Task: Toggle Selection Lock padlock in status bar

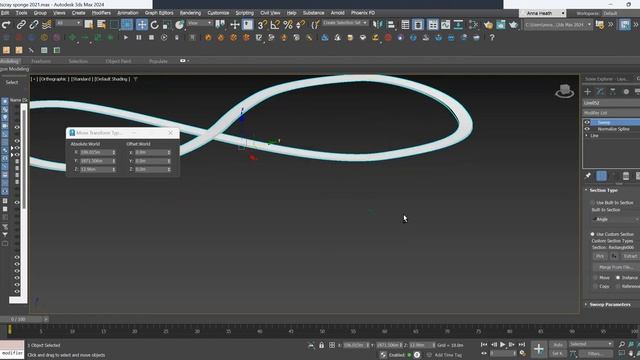Action: click(322, 345)
